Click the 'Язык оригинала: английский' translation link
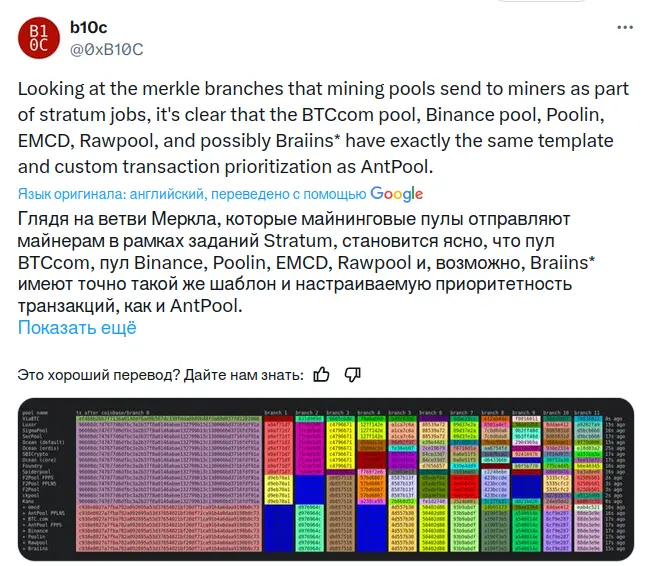The width and height of the screenshot is (653, 566). [x=111, y=194]
